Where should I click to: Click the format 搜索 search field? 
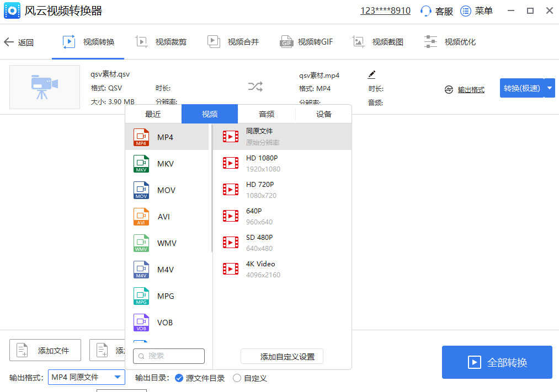pos(169,356)
